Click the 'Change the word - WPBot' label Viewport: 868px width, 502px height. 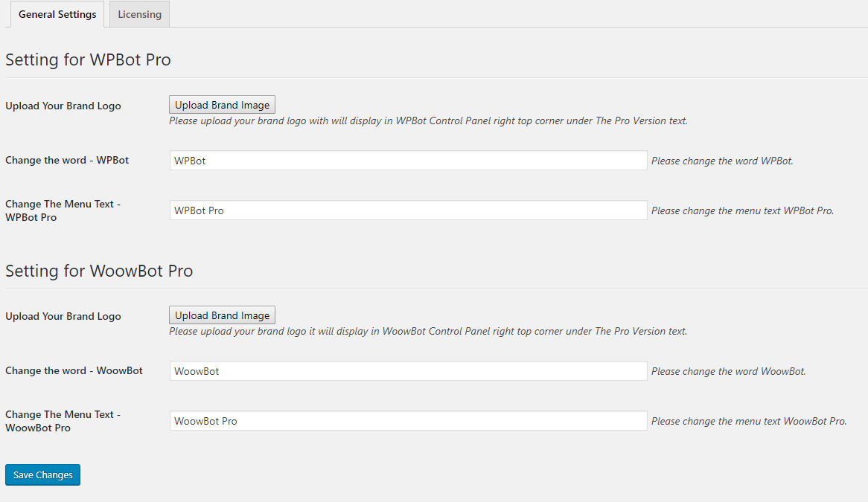(x=67, y=161)
